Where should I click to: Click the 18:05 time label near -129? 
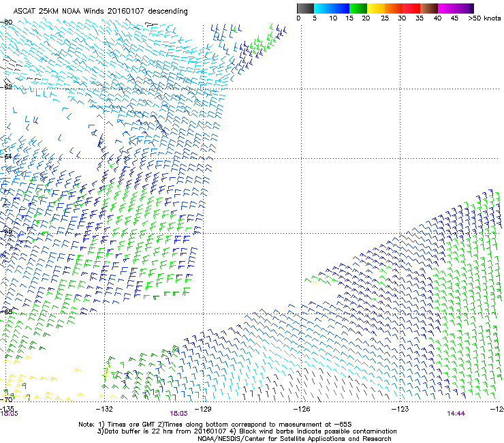(x=178, y=414)
